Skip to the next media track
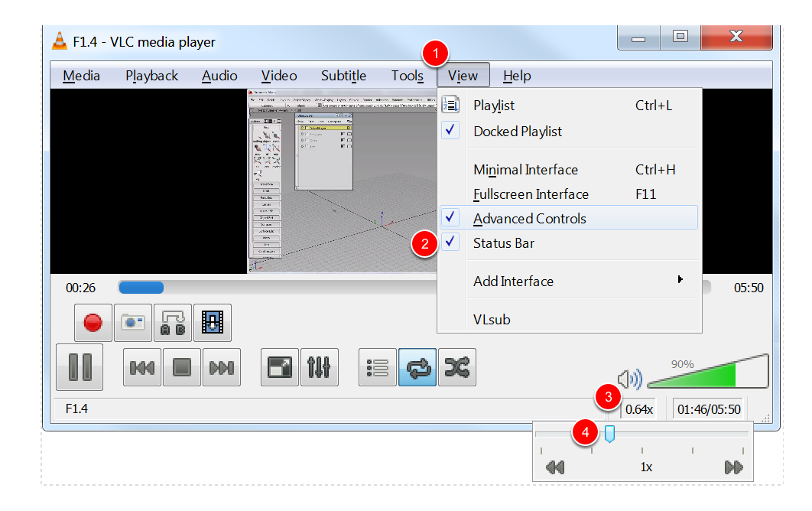 [x=222, y=367]
